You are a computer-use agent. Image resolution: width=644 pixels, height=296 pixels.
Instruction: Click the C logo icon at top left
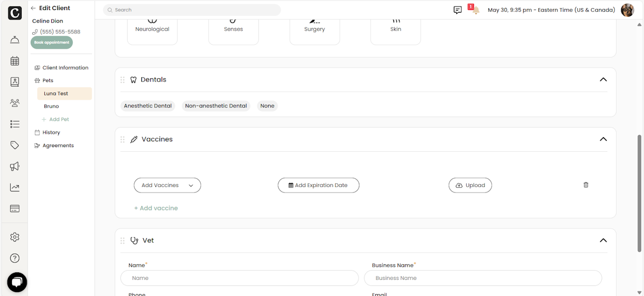[x=15, y=14]
